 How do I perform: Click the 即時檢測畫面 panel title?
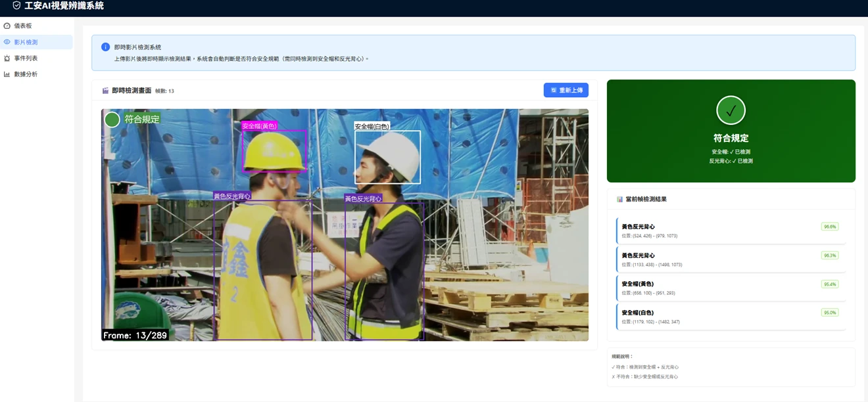(x=132, y=91)
